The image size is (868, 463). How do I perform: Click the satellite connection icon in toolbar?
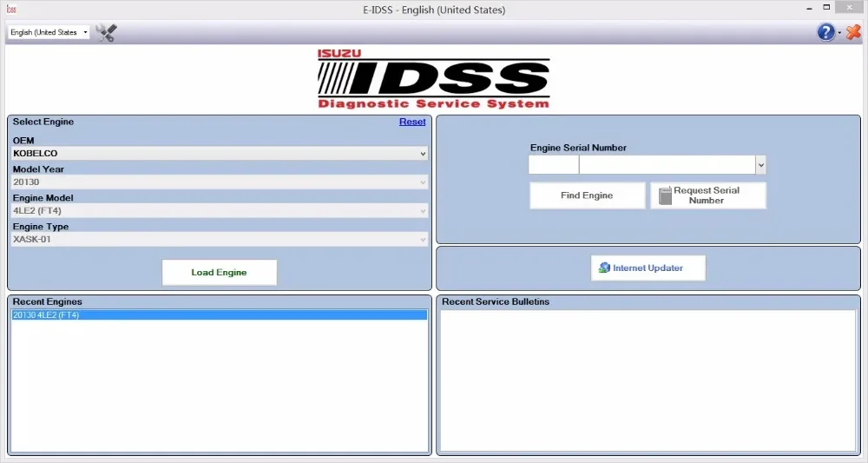click(x=107, y=33)
